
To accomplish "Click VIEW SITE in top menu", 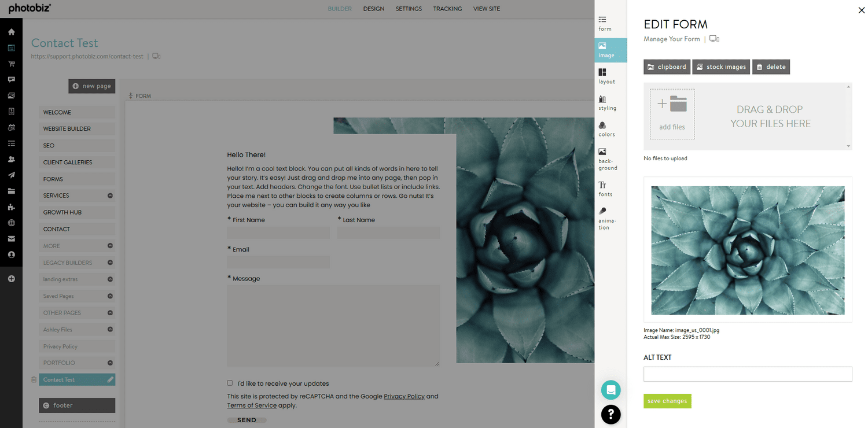I will 487,9.
